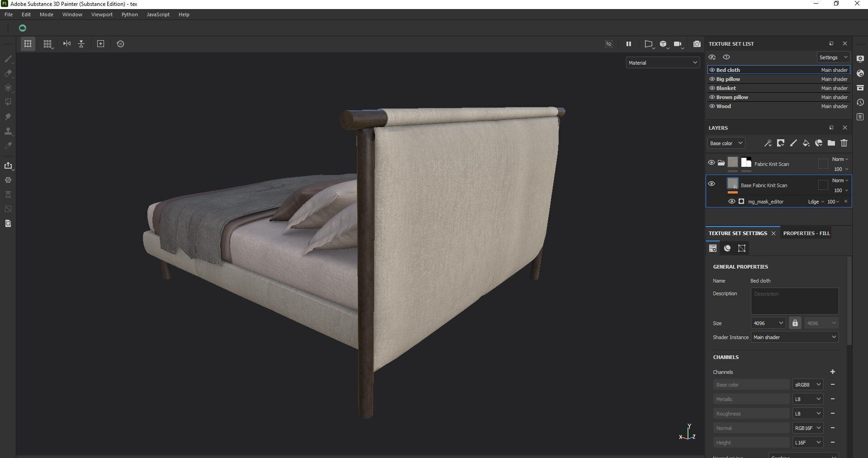Open the sRGB8 format dropdown for Base color
Viewport: 868px width, 458px height.
coord(807,385)
